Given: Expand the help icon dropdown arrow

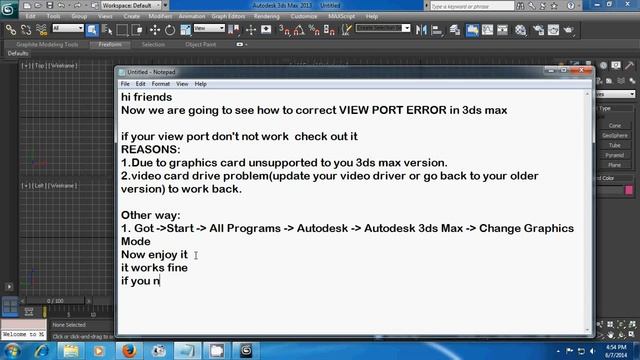Looking at the screenshot, I should (580, 6).
